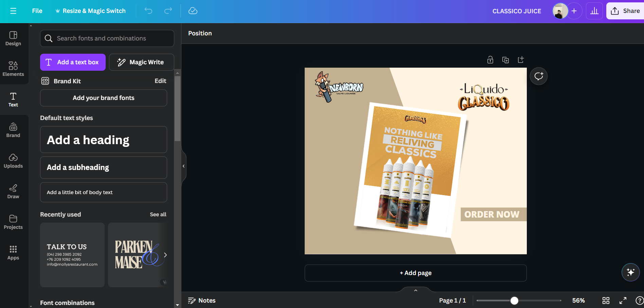644x308 pixels.
Task: Open Magic Write
Action: tap(141, 62)
